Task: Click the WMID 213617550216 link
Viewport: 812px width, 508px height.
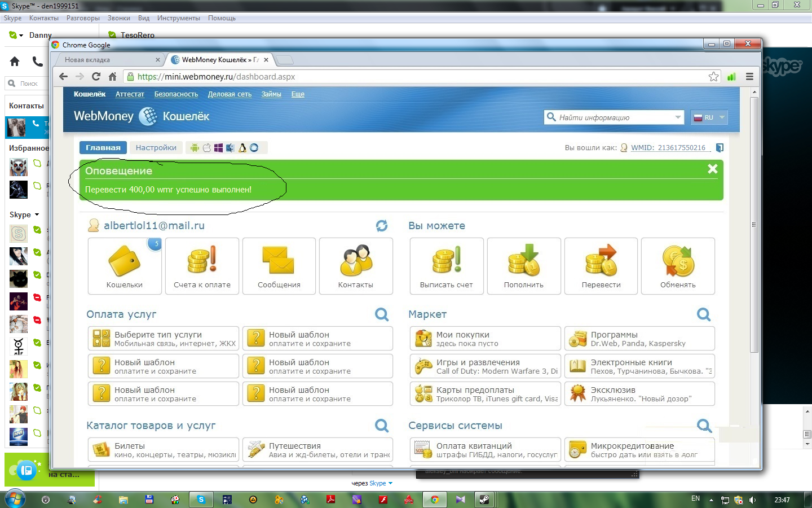Action: pos(668,148)
